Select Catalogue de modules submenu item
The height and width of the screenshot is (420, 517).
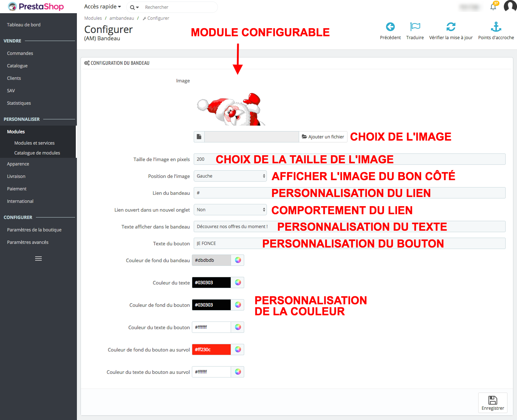(x=37, y=153)
